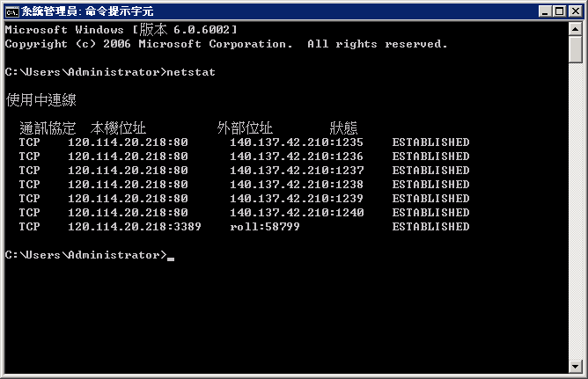
Task: Click the scrollbar up arrow
Action: tap(576, 29)
